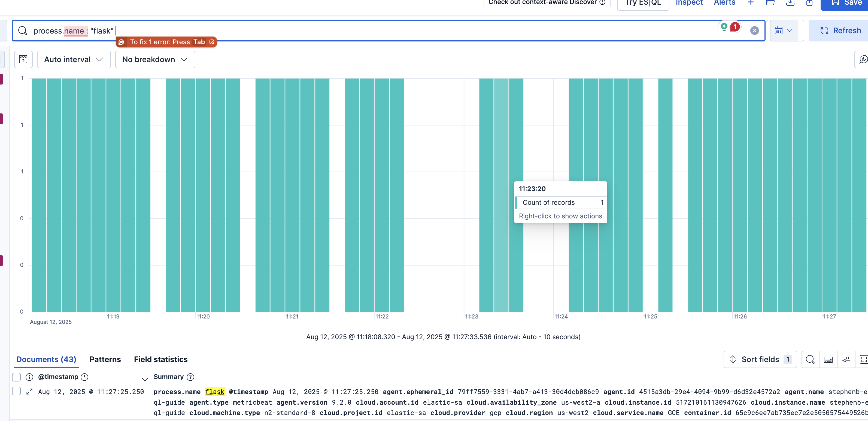Open the calendar date quick menu

[783, 31]
